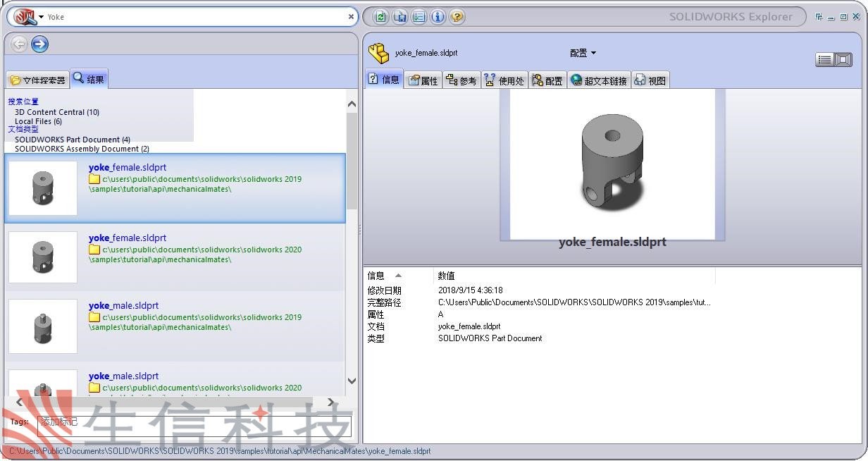
Task: Open the 超文本链接 tab
Action: (599, 80)
